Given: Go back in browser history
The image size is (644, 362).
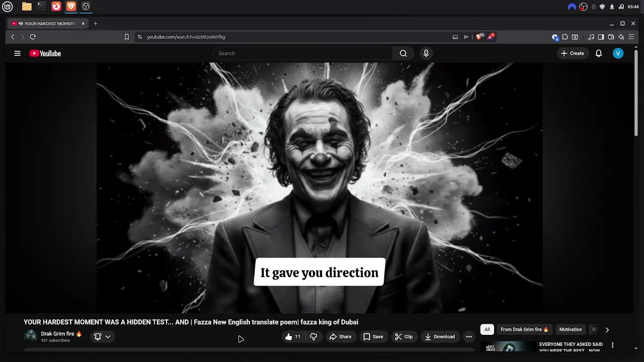Looking at the screenshot, I should click(x=13, y=37).
